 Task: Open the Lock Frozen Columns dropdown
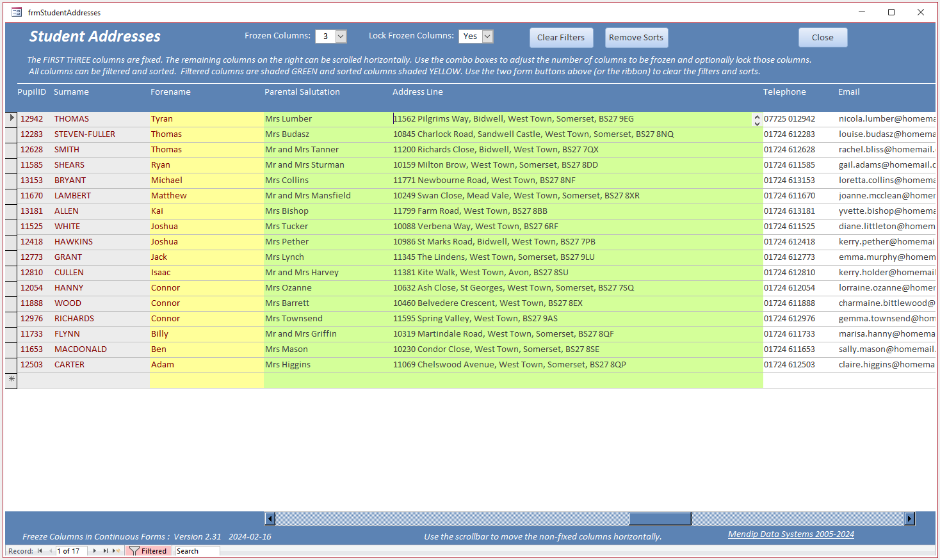point(488,36)
